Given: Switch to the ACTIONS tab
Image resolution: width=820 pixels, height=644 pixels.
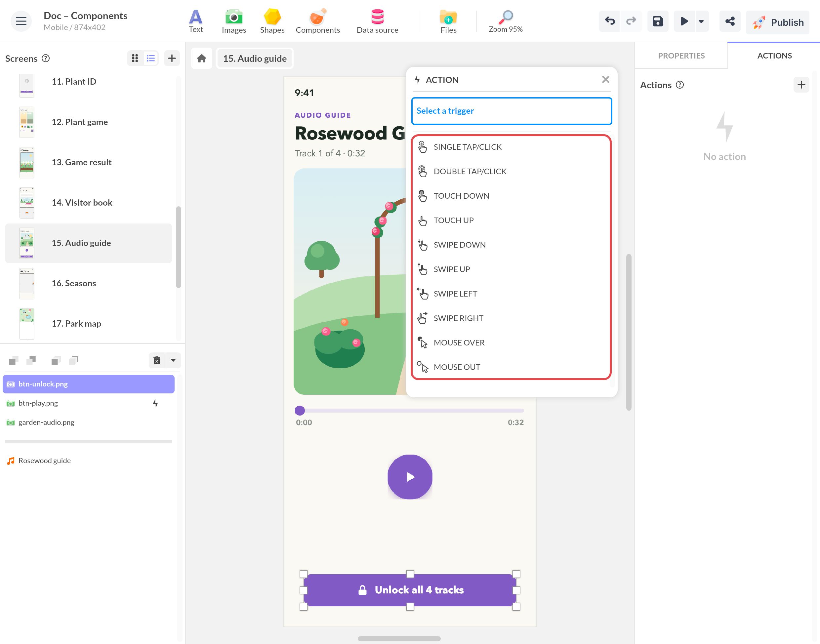Looking at the screenshot, I should (774, 56).
